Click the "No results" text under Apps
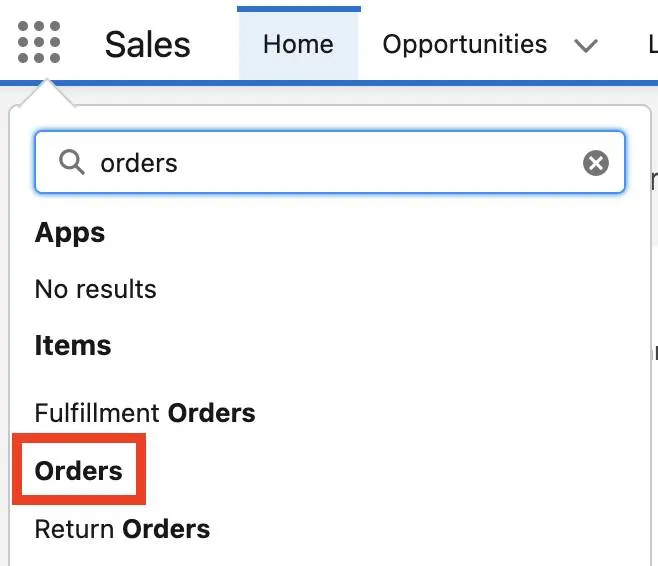This screenshot has width=658, height=566. (x=96, y=289)
